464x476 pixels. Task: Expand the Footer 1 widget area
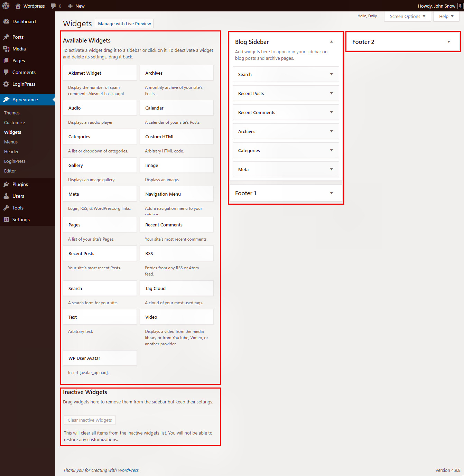pyautogui.click(x=331, y=193)
